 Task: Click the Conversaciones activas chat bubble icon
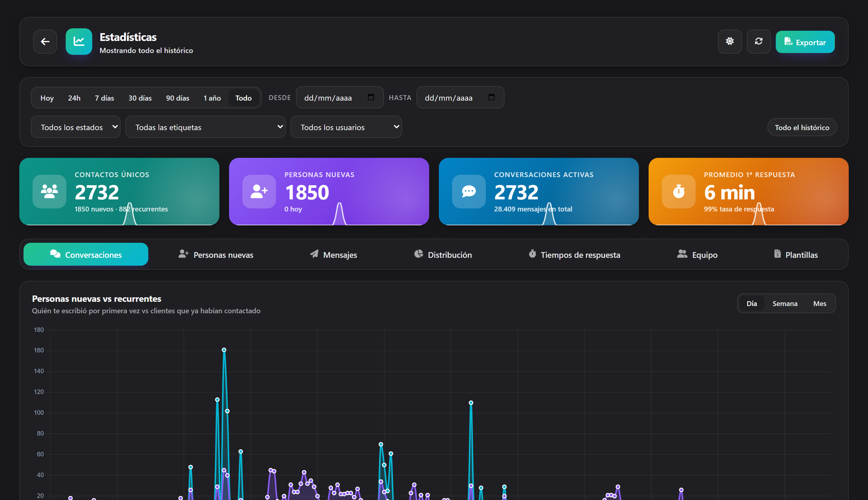click(x=469, y=192)
